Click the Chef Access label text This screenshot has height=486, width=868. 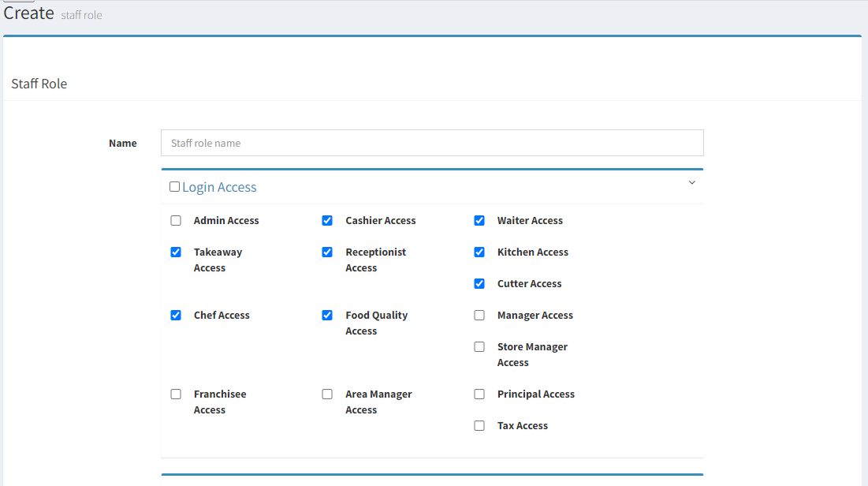click(x=222, y=316)
